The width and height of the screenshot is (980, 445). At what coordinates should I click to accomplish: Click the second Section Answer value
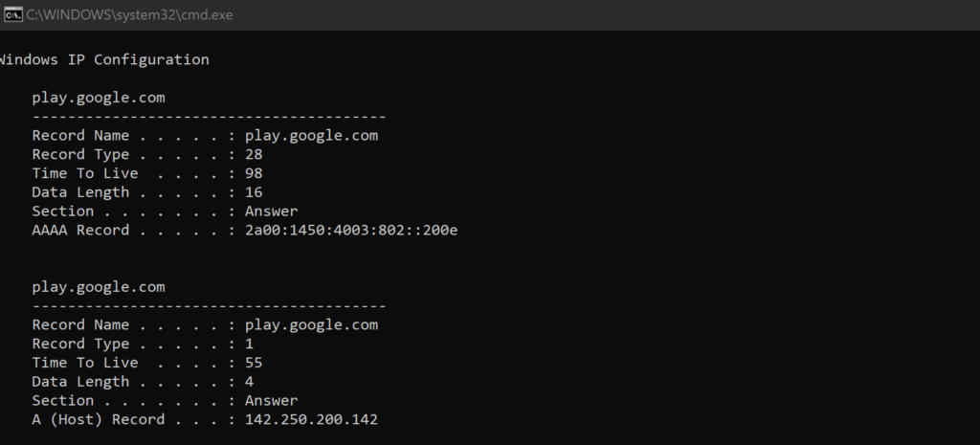point(271,401)
